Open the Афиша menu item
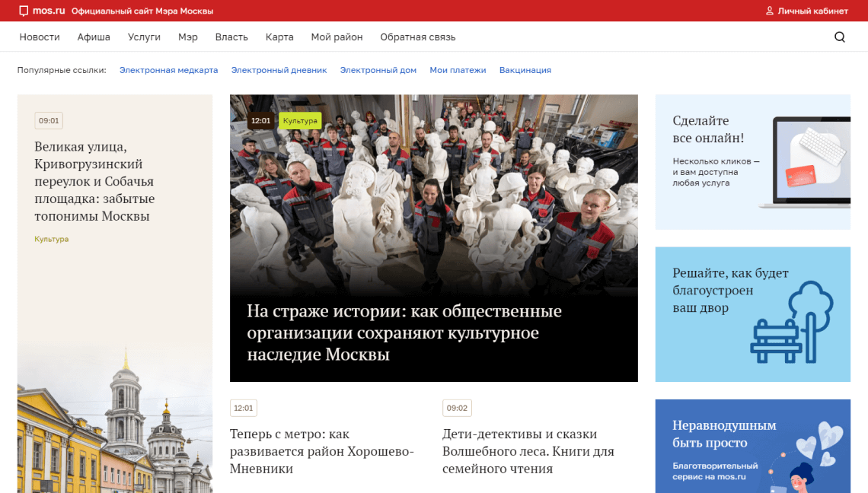 [94, 37]
